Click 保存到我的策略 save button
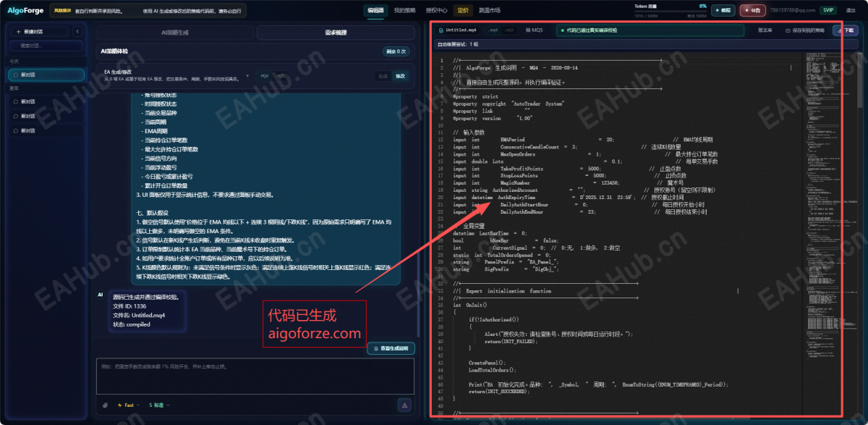Screen dimensions: 868x425 coord(805,30)
